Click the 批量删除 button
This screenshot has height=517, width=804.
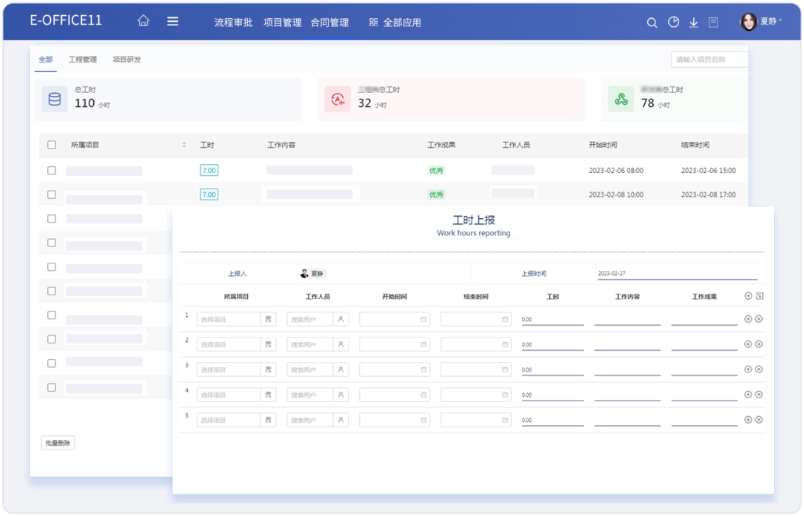click(58, 442)
